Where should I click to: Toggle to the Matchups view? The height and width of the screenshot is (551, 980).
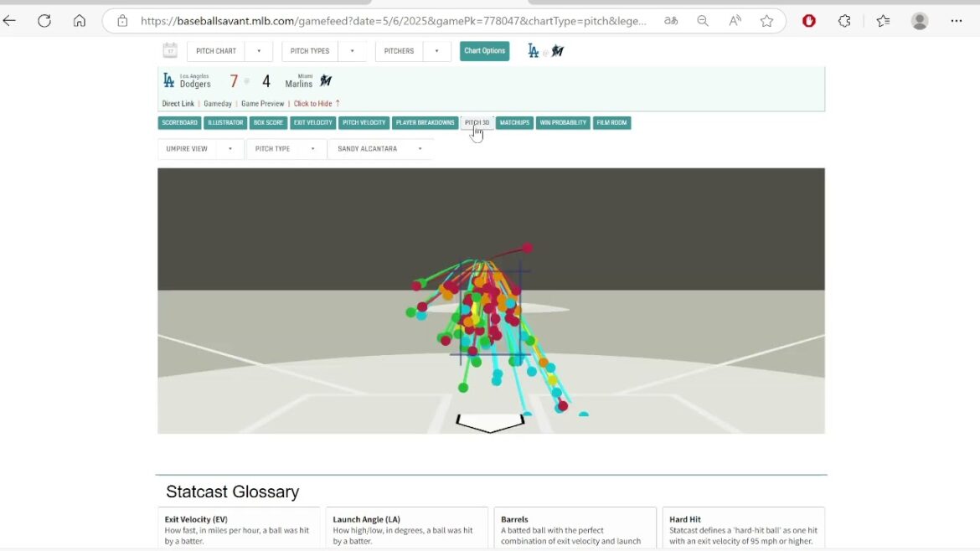click(x=514, y=122)
